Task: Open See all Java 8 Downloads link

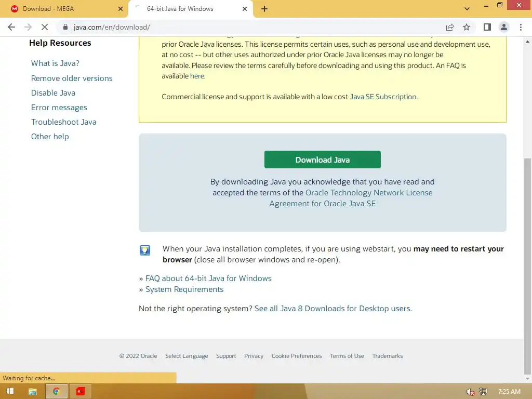Action: 333,309
